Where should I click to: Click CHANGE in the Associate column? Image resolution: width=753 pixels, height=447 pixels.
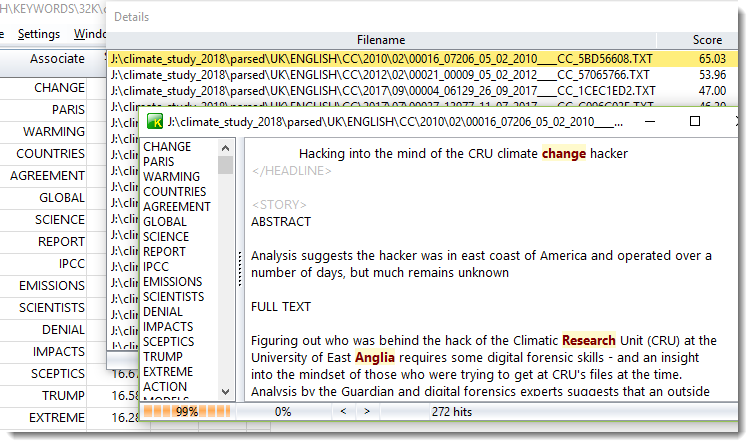[x=60, y=88]
